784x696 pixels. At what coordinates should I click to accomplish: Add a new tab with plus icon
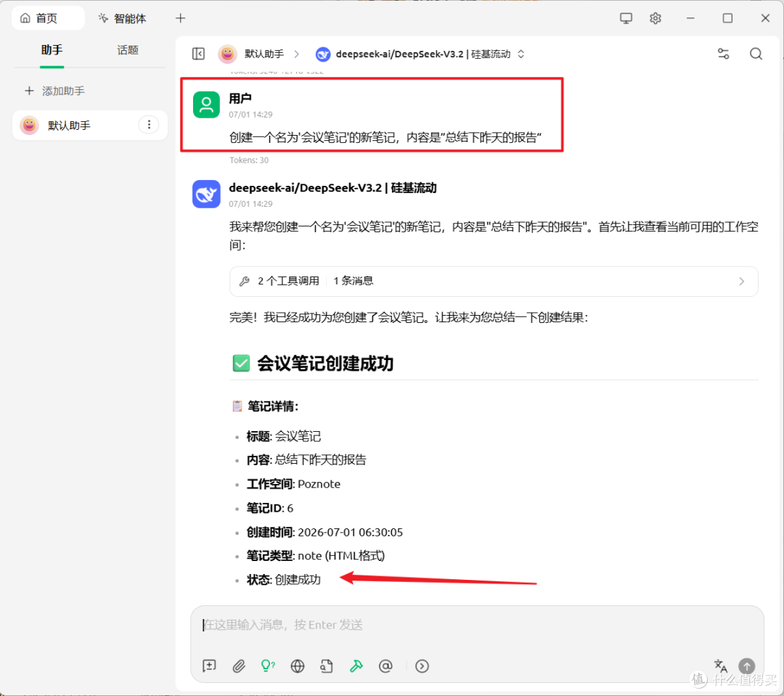(x=181, y=18)
